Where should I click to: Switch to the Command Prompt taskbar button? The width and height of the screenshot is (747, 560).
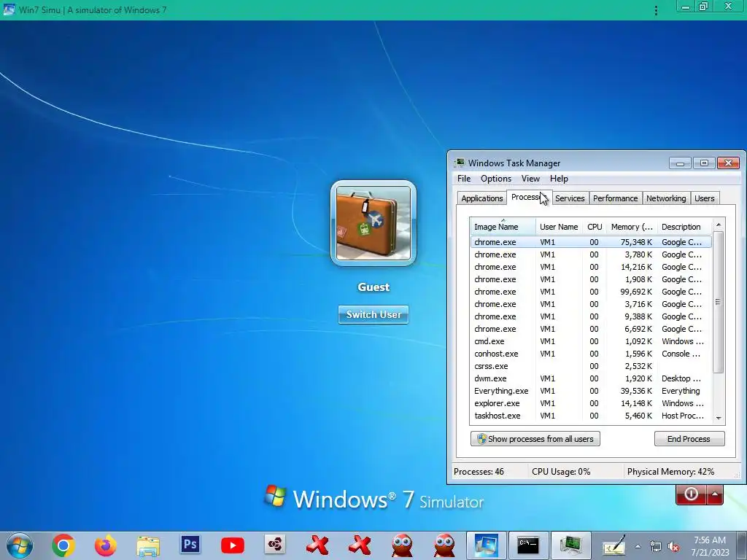pyautogui.click(x=528, y=545)
